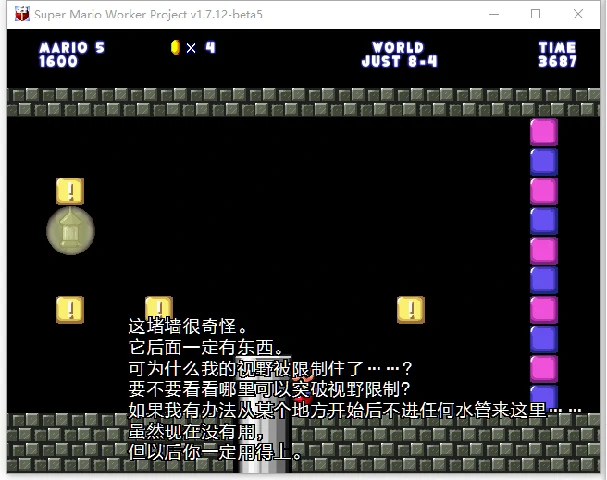607x480 pixels.
Task: Select the exclamation block nearest the colored column
Action: tap(411, 310)
